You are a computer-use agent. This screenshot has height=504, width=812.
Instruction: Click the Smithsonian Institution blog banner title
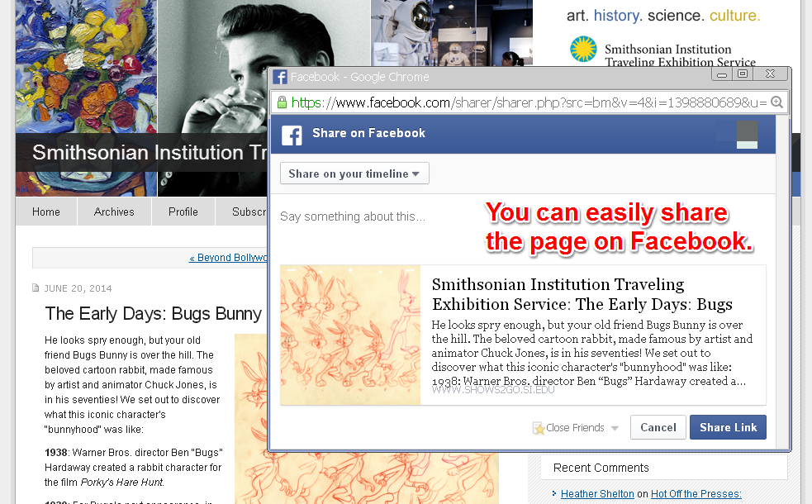[150, 152]
